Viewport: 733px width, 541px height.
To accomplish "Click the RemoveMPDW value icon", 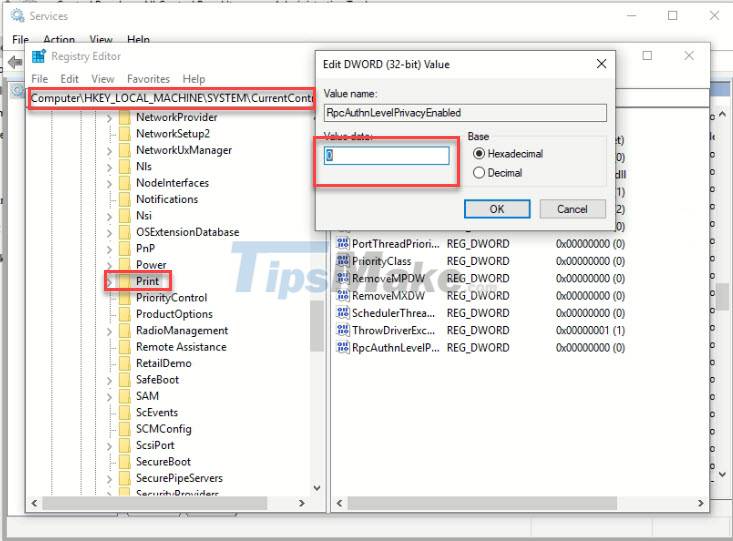I will pos(342,278).
